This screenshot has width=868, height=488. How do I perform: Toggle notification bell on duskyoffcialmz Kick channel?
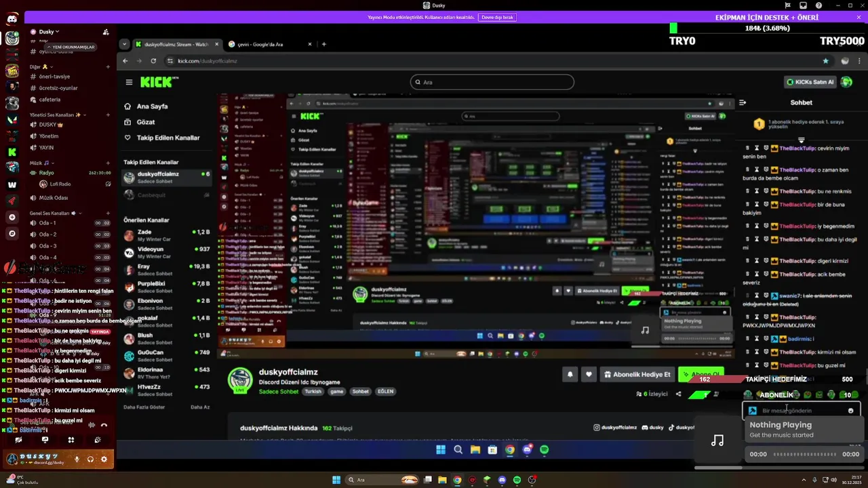(570, 374)
